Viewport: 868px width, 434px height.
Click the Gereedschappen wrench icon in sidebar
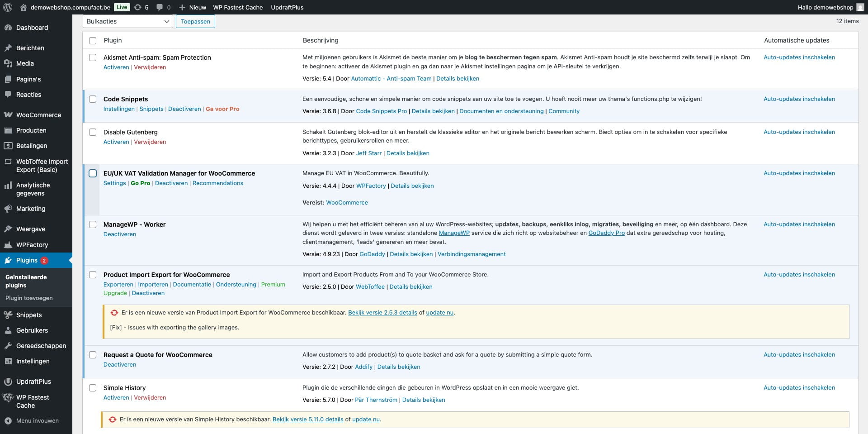coord(8,346)
